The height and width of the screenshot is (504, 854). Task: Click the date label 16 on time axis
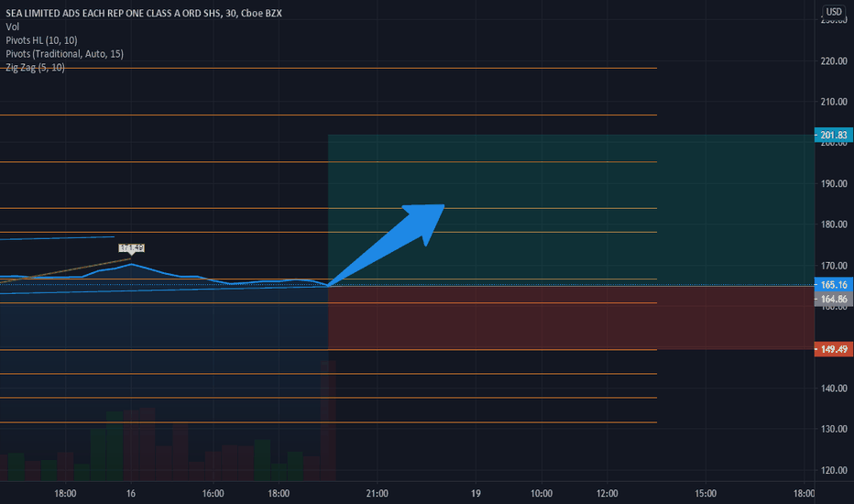pos(131,494)
